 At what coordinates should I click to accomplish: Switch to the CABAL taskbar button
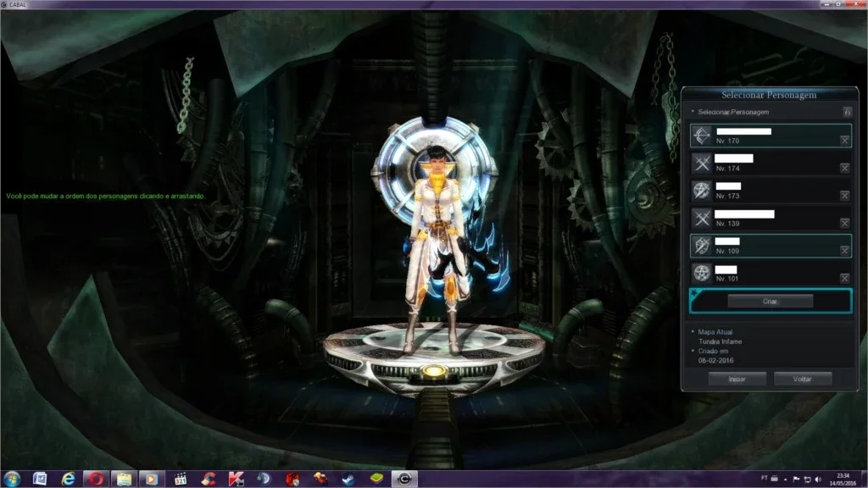tap(404, 479)
